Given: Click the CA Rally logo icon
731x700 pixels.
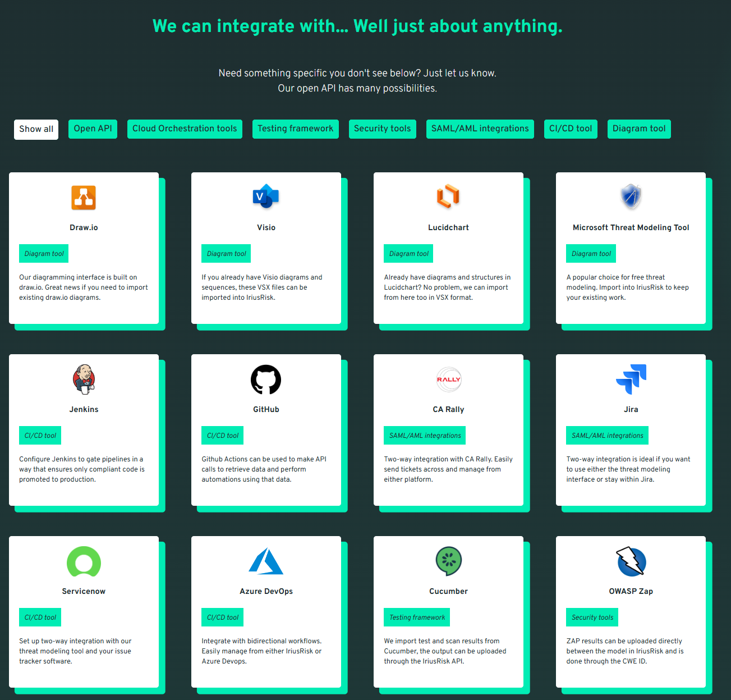Looking at the screenshot, I should click(449, 379).
